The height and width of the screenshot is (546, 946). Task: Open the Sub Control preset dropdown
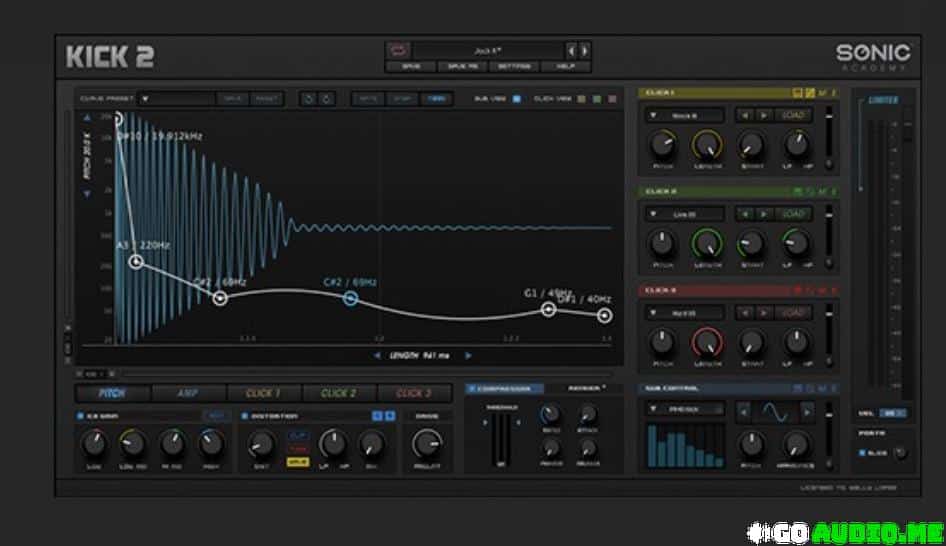(684, 410)
